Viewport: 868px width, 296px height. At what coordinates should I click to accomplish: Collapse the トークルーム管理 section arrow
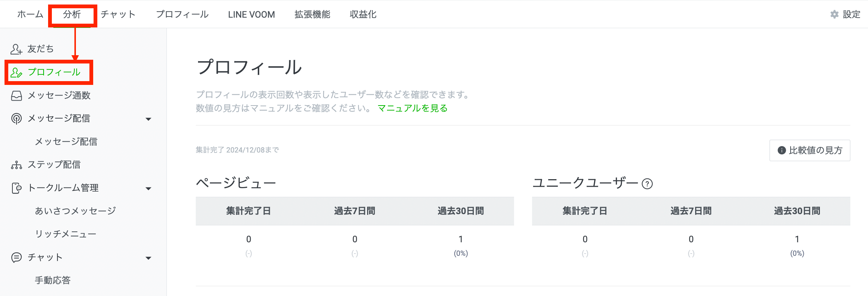pyautogui.click(x=148, y=189)
